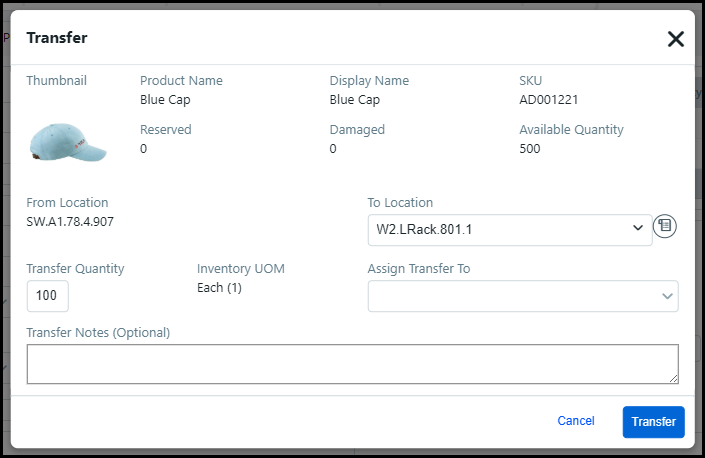
Task: Expand the To Location dropdown
Action: click(509, 229)
